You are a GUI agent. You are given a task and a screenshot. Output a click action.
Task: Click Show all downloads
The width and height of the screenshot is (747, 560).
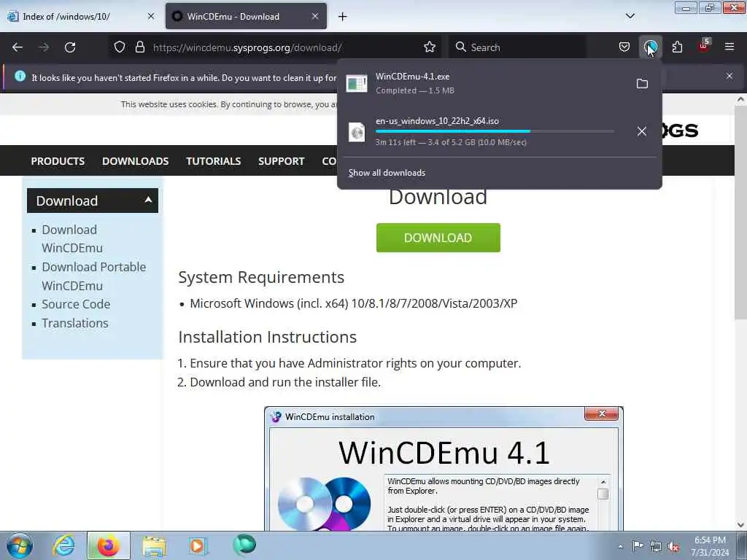(x=387, y=173)
